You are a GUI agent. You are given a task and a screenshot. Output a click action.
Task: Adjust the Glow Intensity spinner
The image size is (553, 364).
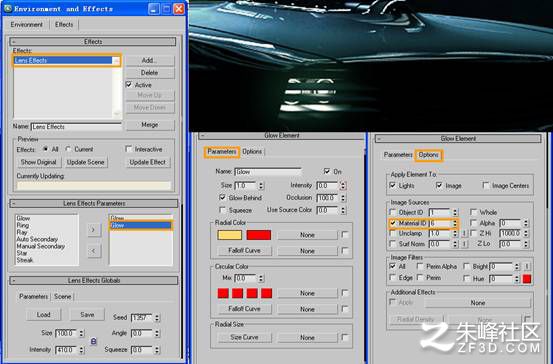343,186
